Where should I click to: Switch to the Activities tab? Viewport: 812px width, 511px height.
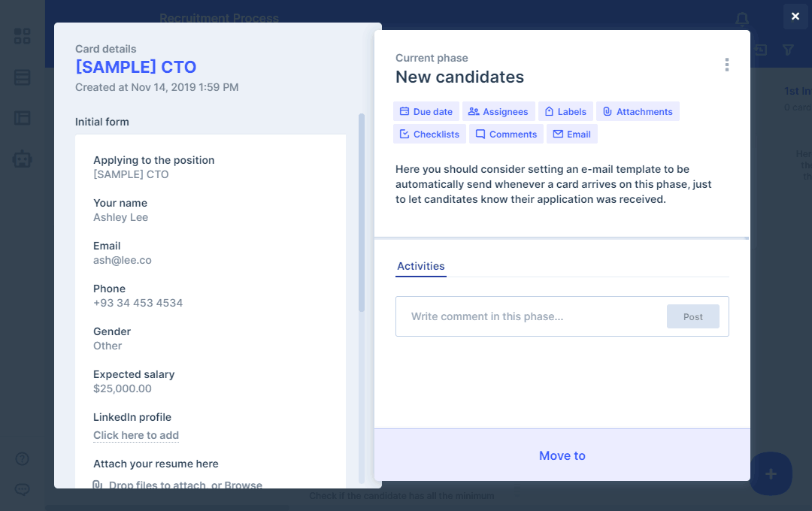[421, 266]
